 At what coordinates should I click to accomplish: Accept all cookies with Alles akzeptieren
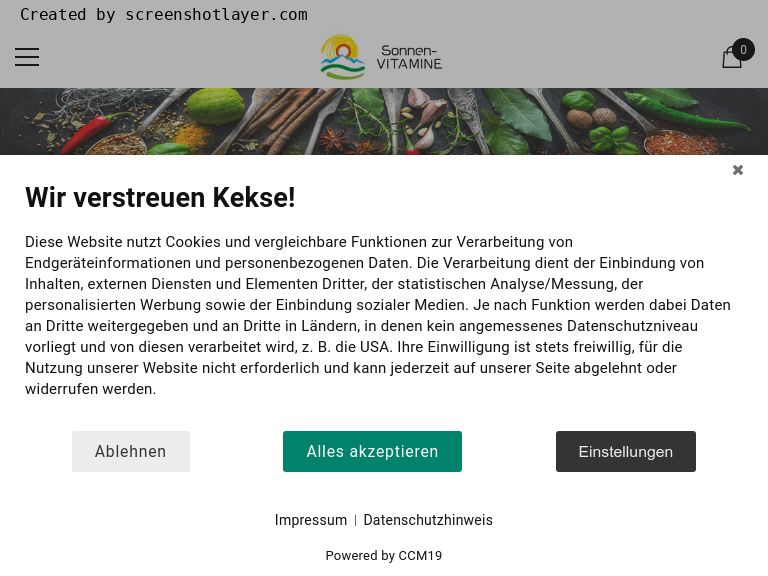coord(372,451)
